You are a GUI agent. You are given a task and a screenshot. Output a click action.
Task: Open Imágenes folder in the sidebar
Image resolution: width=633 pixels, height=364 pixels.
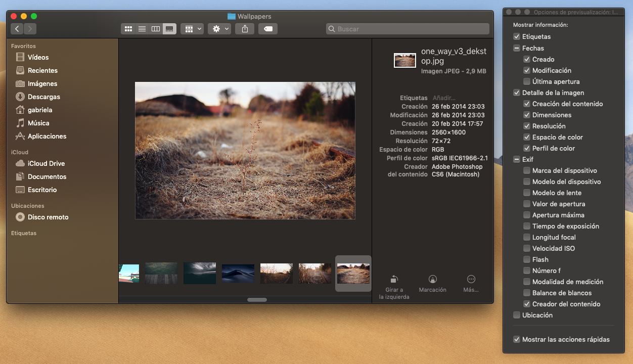click(x=42, y=83)
